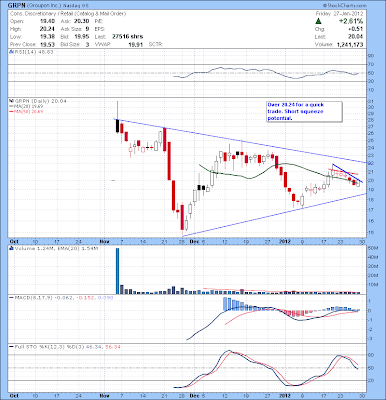This screenshot has height=400, width=386.
Task: Click the "Volume 1.24M, EMA(20)" panel label
Action: point(56,248)
